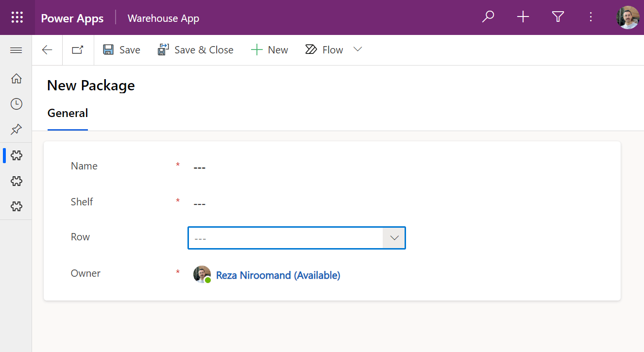Switch to the General tab

[68, 114]
